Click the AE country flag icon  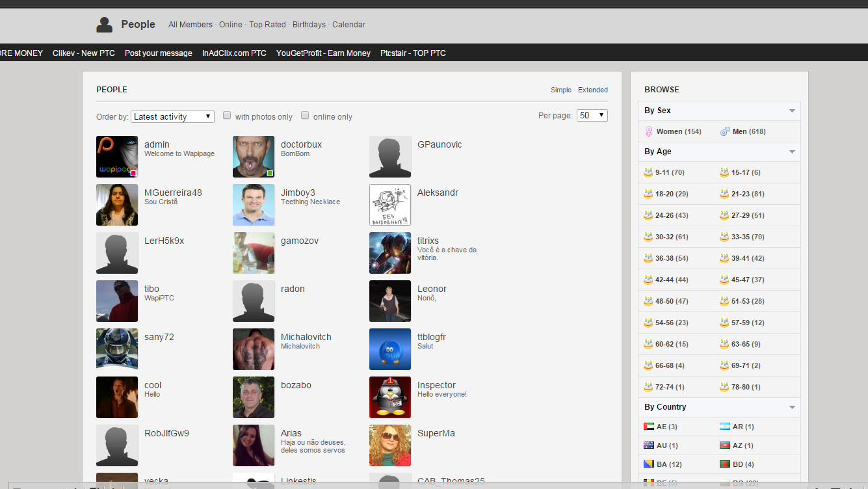coord(648,427)
